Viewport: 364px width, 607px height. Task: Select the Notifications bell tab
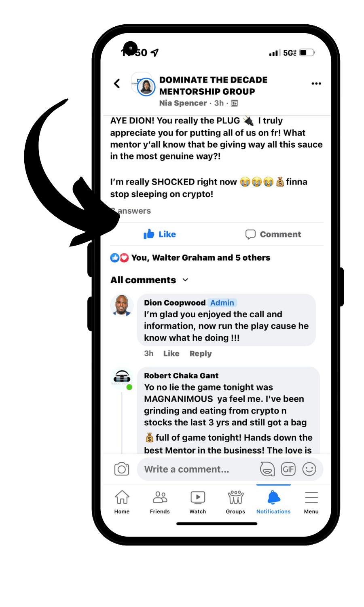(x=273, y=502)
